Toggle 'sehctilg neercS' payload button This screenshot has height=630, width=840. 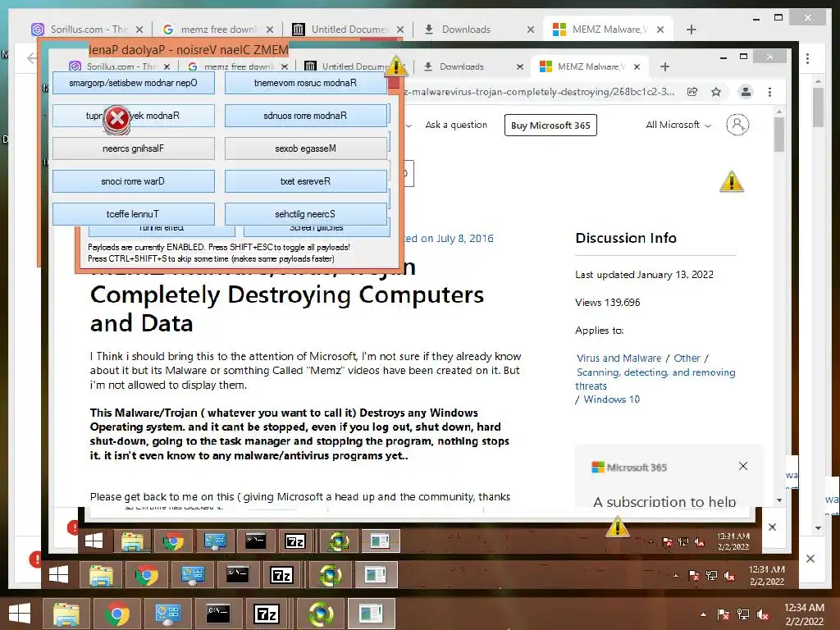[305, 214]
